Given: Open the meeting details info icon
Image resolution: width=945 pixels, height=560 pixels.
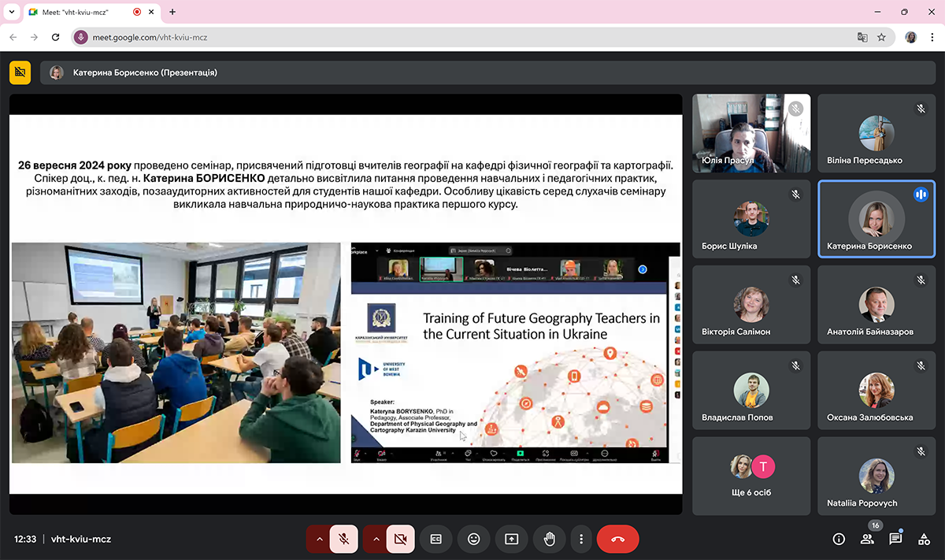Looking at the screenshot, I should point(839,539).
